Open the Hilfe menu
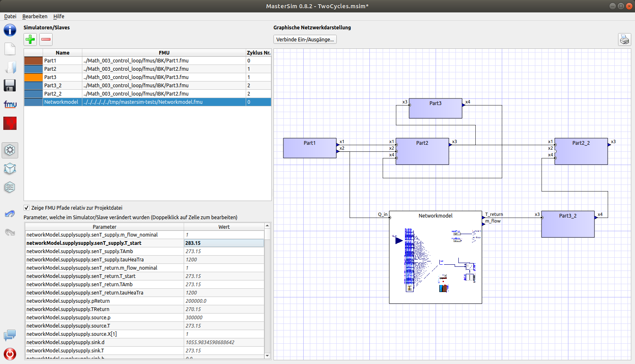This screenshot has height=364, width=635. 59,16
